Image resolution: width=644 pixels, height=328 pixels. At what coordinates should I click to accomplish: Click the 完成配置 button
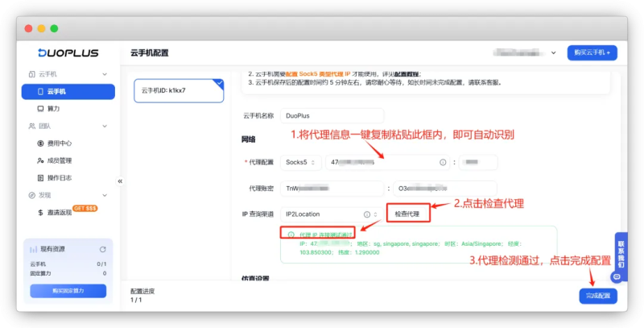click(598, 297)
